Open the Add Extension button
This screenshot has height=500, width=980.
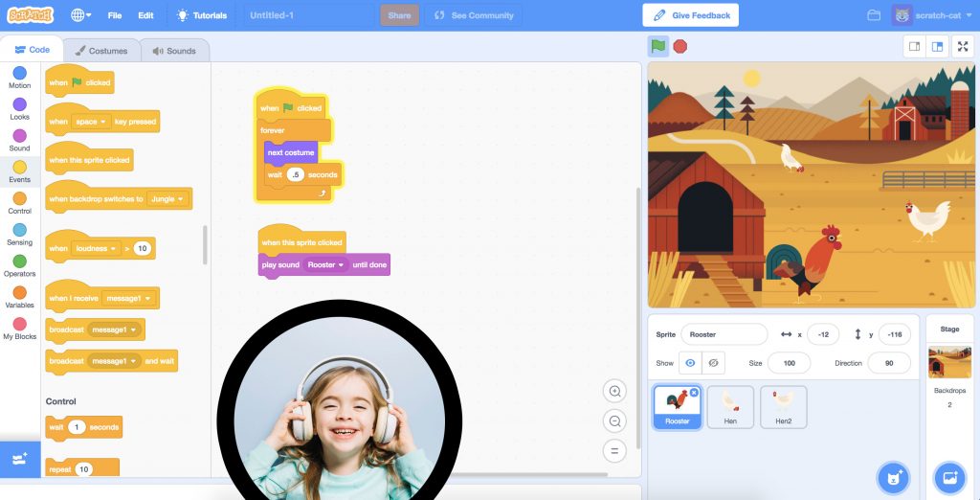[20, 459]
